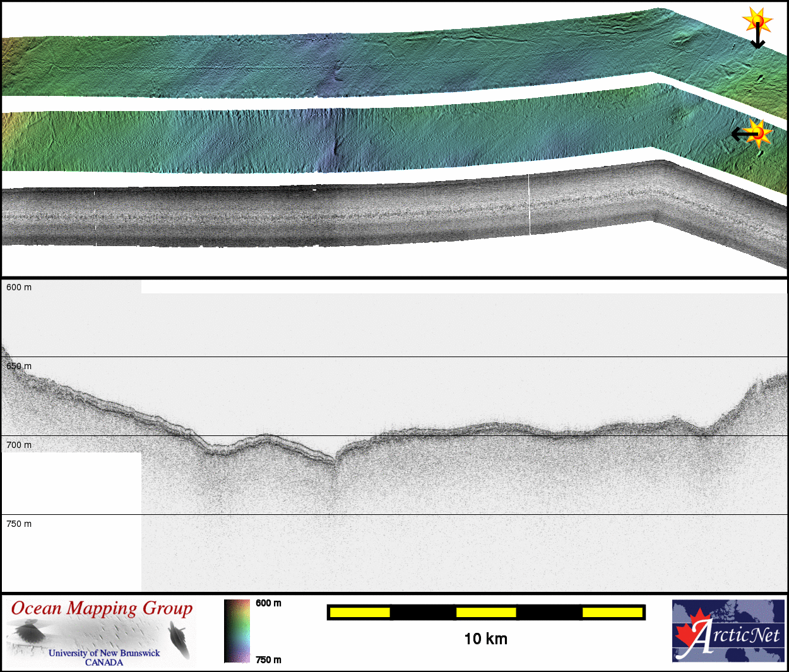Viewport: 789px width, 672px height.
Task: Click the middle yellow scale bar segment
Action: [486, 612]
